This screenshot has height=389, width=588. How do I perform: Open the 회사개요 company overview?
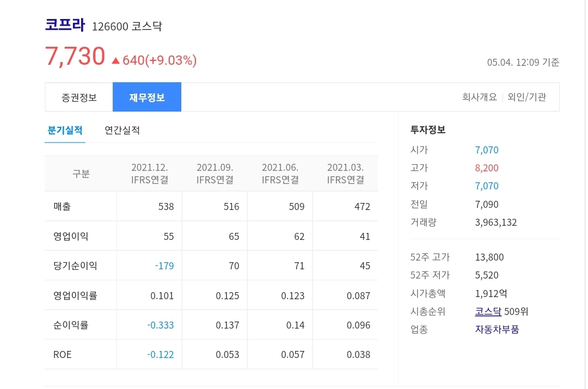point(478,96)
